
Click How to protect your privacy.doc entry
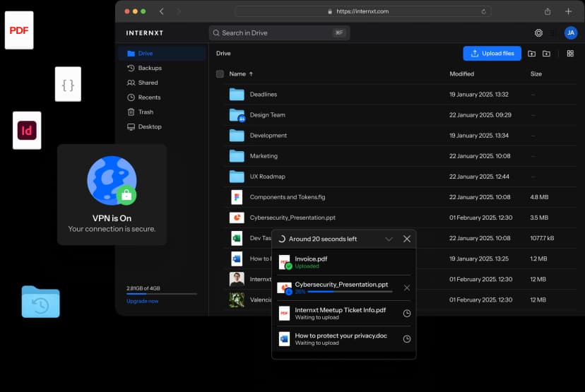click(x=343, y=339)
